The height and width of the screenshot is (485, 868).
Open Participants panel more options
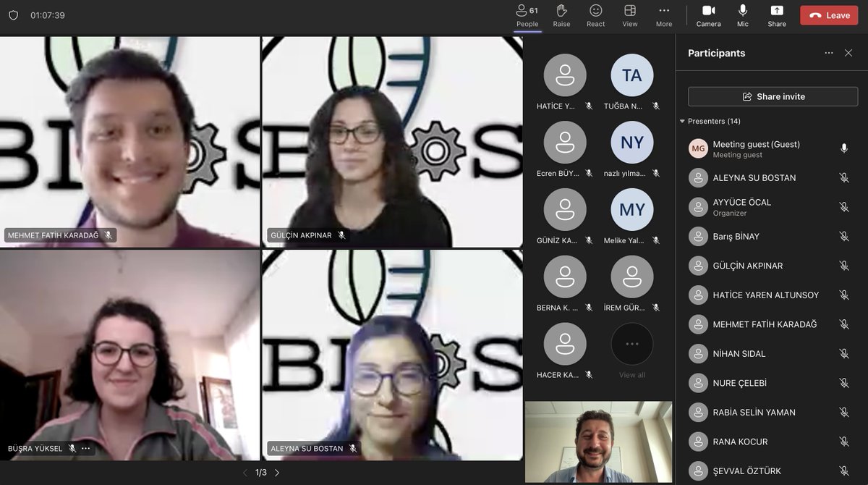click(829, 53)
